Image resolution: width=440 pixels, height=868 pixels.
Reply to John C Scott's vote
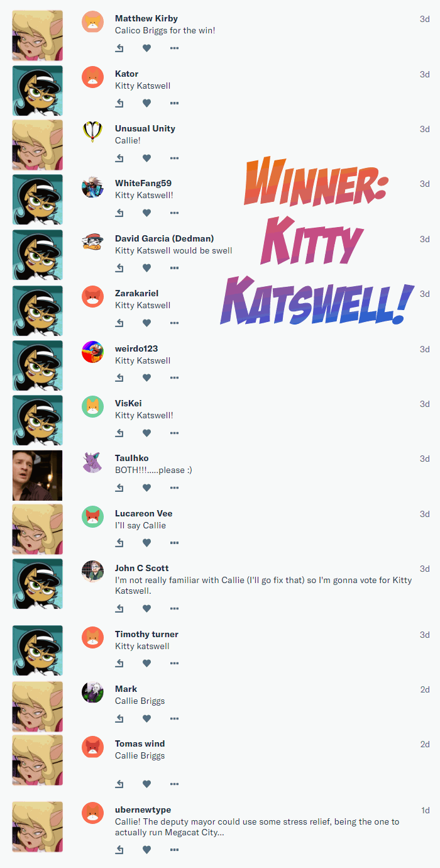click(119, 608)
